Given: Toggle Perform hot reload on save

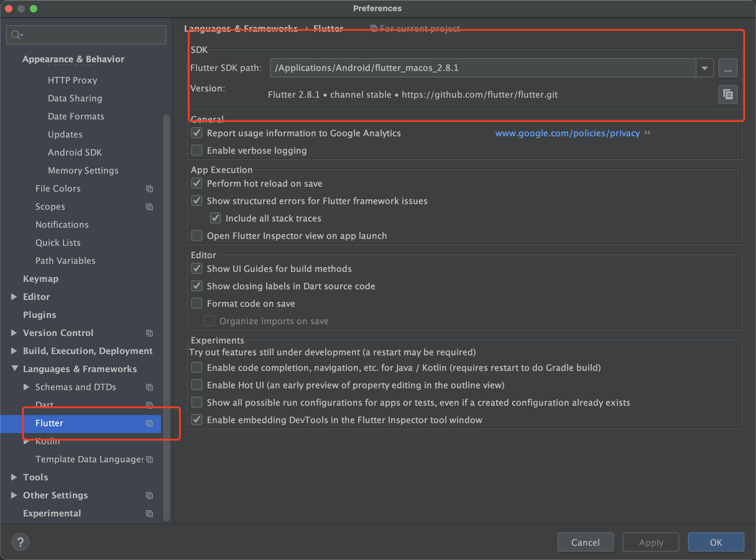Looking at the screenshot, I should pyautogui.click(x=197, y=183).
